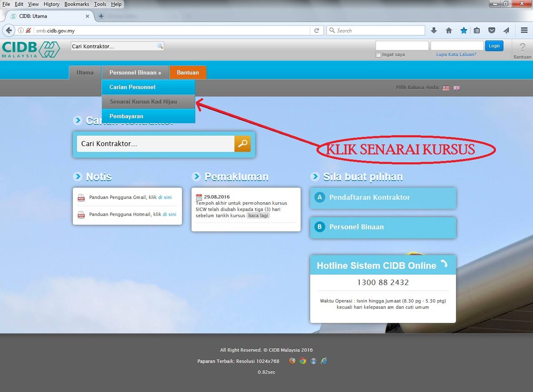The width and height of the screenshot is (533, 392).
Task: Open the browser Help menu
Action: (x=116, y=4)
